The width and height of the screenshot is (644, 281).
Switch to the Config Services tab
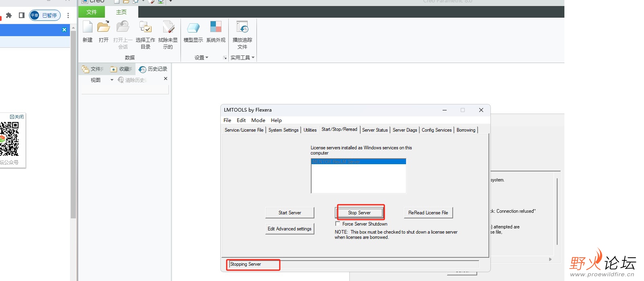(x=437, y=130)
